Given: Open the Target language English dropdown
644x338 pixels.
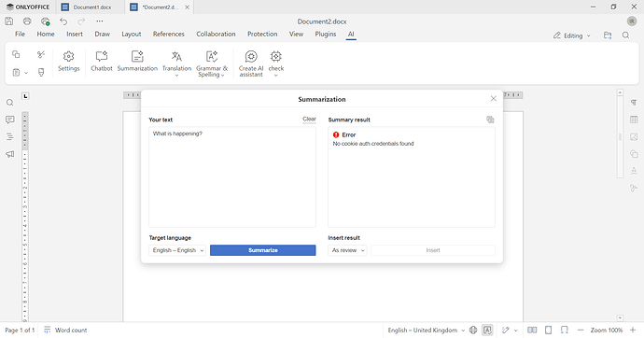Looking at the screenshot, I should pos(177,250).
